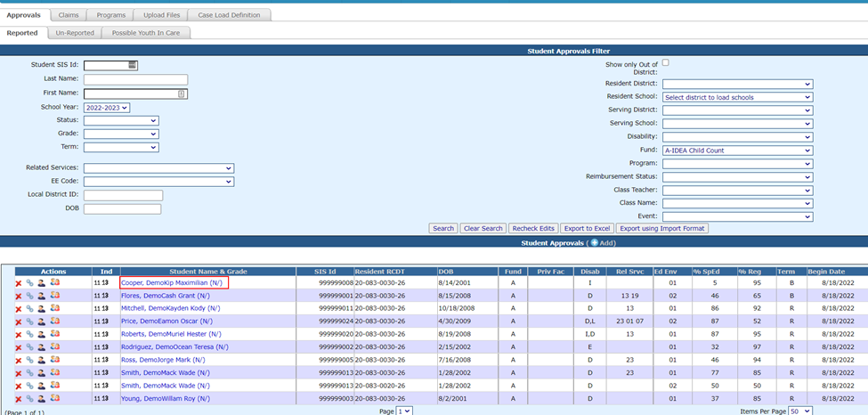Expand the Term filter dropdown
The width and height of the screenshot is (868, 415).
click(121, 147)
